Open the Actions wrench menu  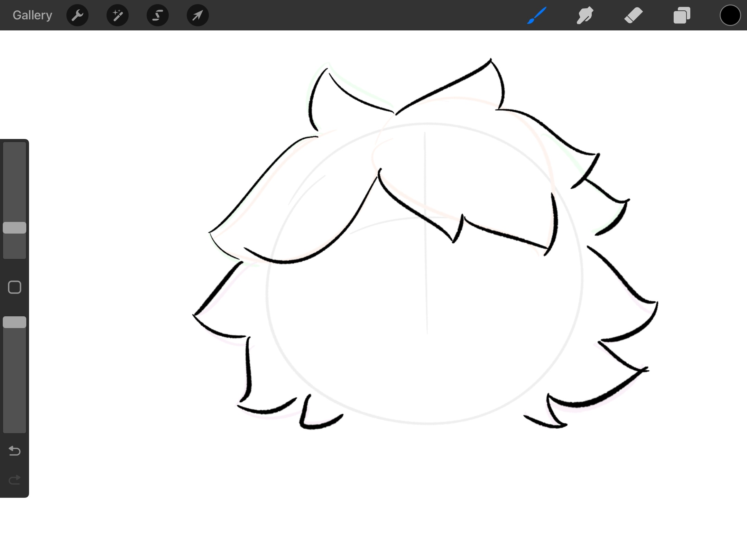[x=77, y=15]
